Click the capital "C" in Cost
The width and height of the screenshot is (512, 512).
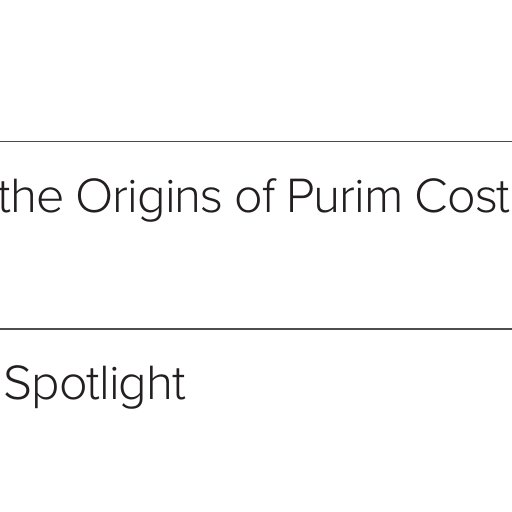[x=431, y=196]
